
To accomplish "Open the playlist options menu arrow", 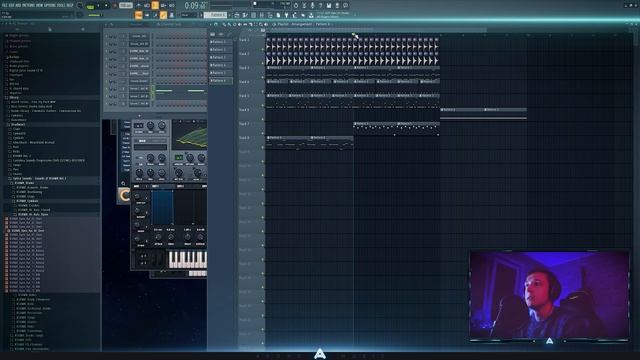I will [x=211, y=24].
